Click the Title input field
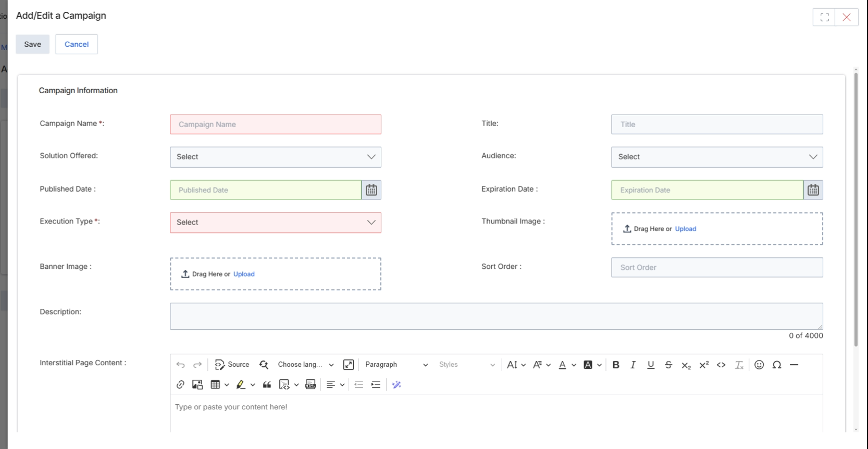Image resolution: width=868 pixels, height=449 pixels. (x=717, y=124)
